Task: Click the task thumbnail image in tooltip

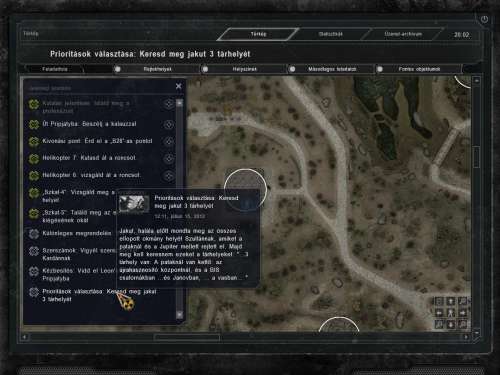Action: 134,203
